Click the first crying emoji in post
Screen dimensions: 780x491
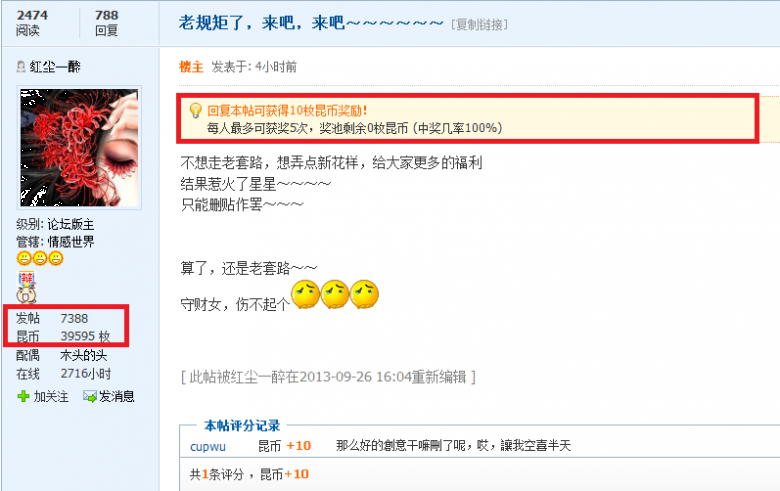305,295
